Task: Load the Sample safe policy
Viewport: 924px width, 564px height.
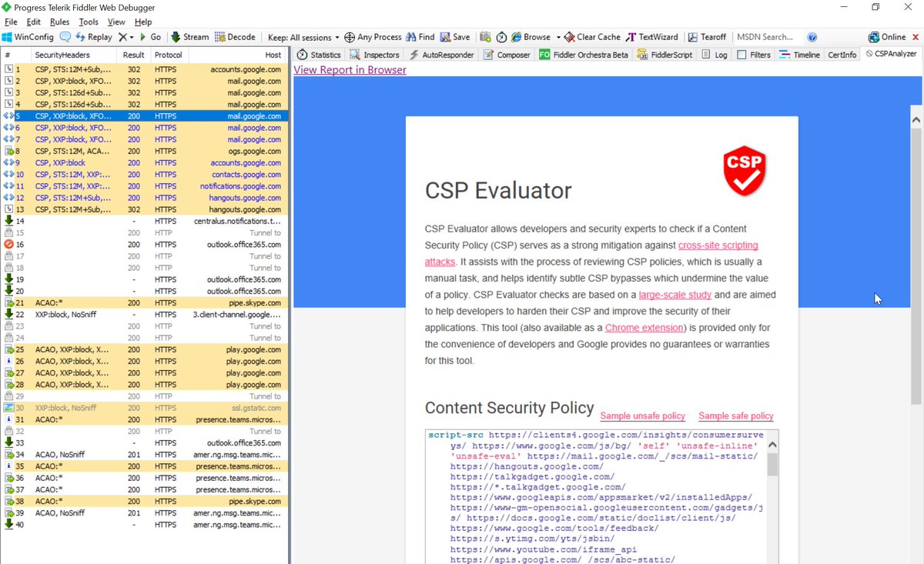Action: tap(735, 415)
